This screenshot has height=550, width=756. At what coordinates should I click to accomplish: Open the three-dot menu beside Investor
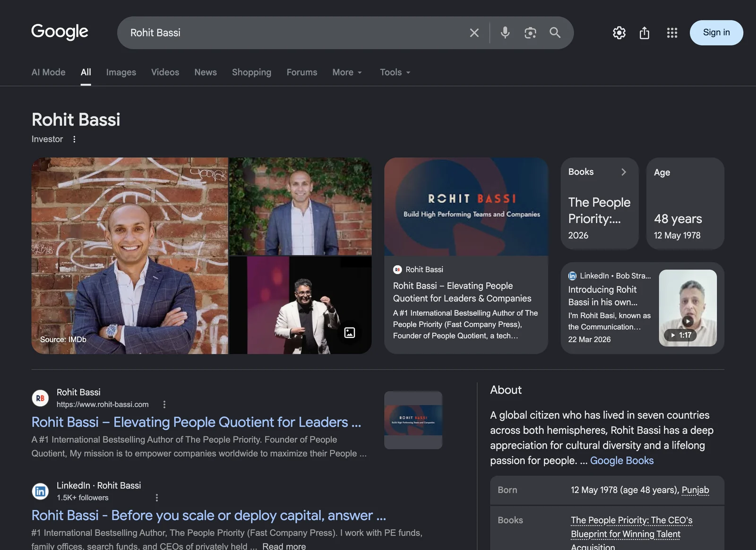point(74,139)
